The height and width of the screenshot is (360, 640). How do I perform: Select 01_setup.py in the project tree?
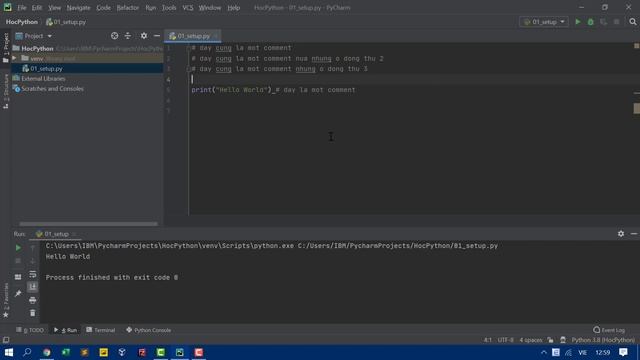pyautogui.click(x=46, y=69)
